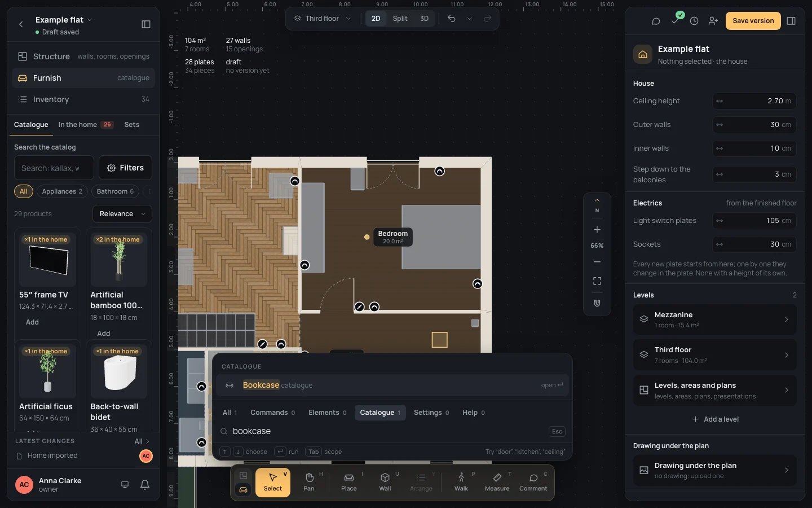Screen dimensions: 812x508
Task: Select the Commands scope tab
Action: [273, 413]
